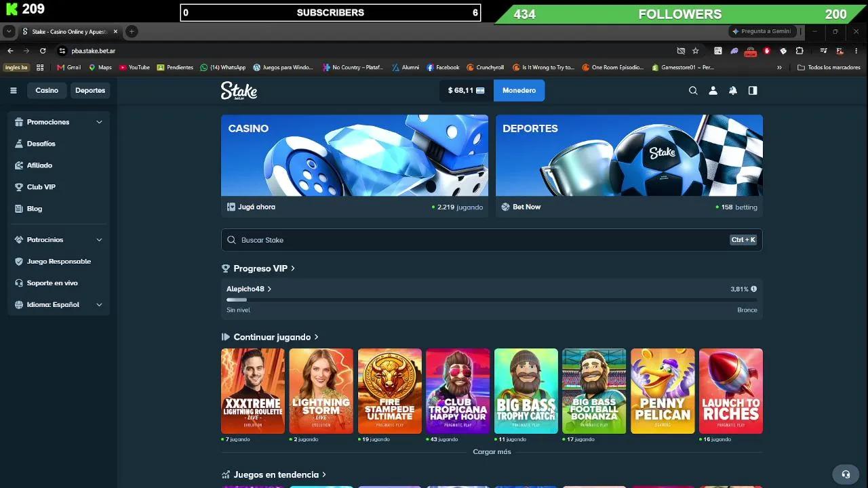868x488 pixels.
Task: Open the Stake hamburger side menu
Action: click(13, 90)
